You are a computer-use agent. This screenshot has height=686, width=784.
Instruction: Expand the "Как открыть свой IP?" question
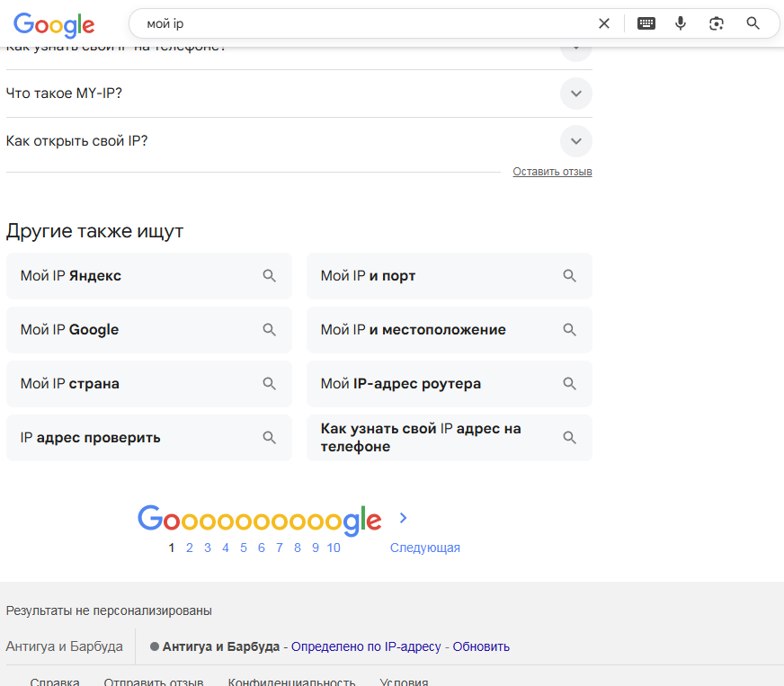click(575, 140)
